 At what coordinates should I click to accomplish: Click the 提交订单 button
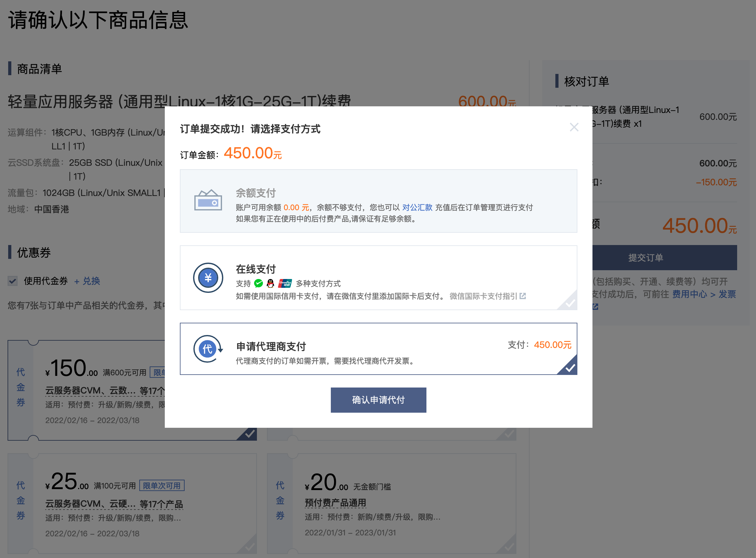pos(664,257)
